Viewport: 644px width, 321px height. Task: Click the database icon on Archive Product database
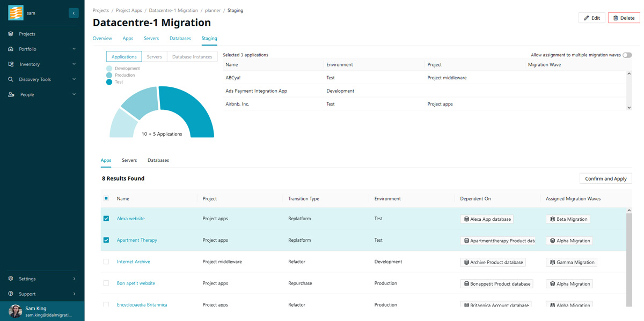(466, 262)
